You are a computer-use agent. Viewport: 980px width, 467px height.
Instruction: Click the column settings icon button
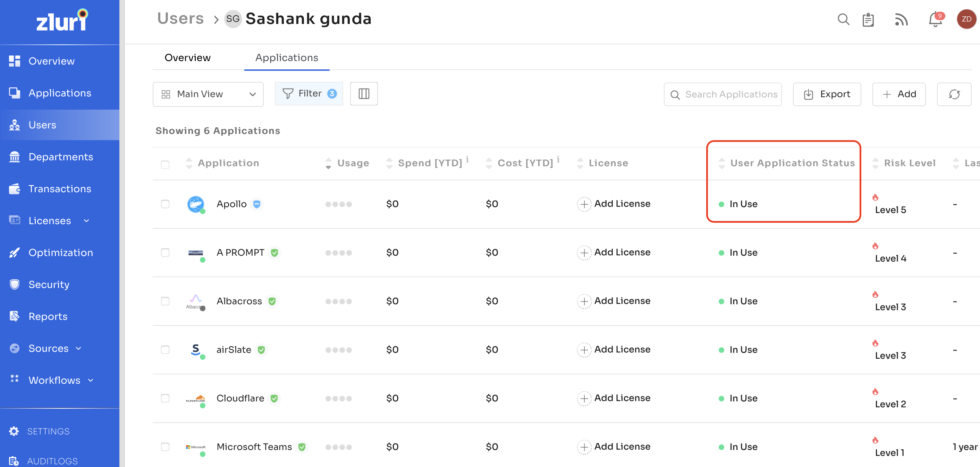pos(364,94)
